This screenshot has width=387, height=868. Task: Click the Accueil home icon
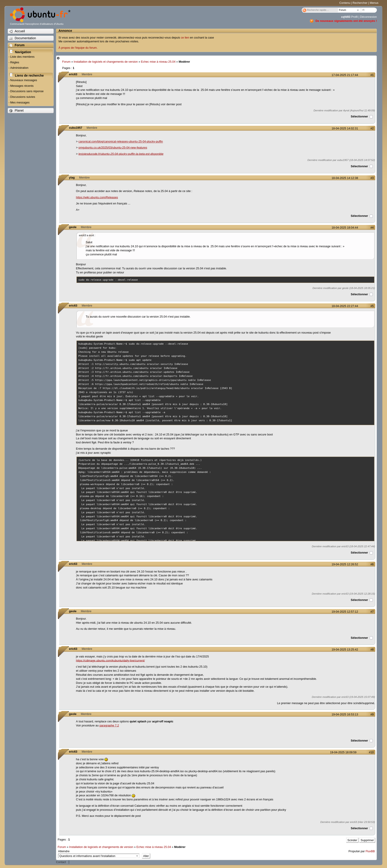[x=11, y=31]
